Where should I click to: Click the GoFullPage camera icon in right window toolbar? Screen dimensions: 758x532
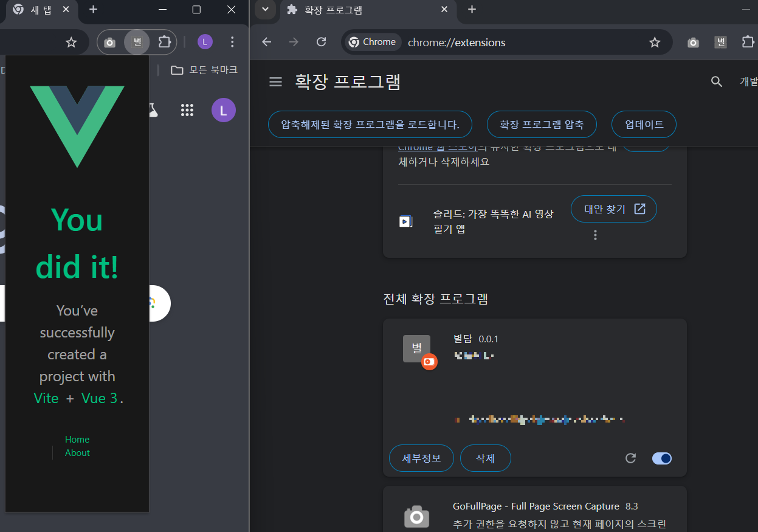pos(693,43)
